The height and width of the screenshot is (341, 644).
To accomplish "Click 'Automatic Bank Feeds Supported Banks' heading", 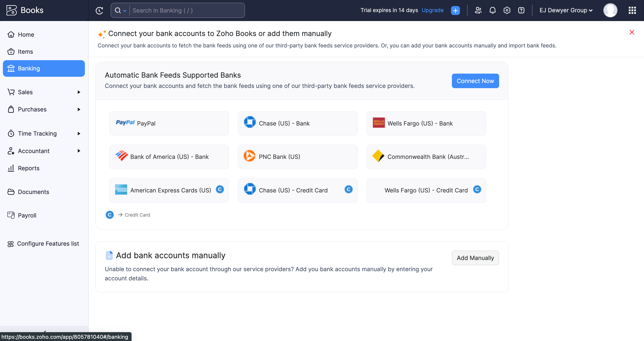I will coord(173,75).
